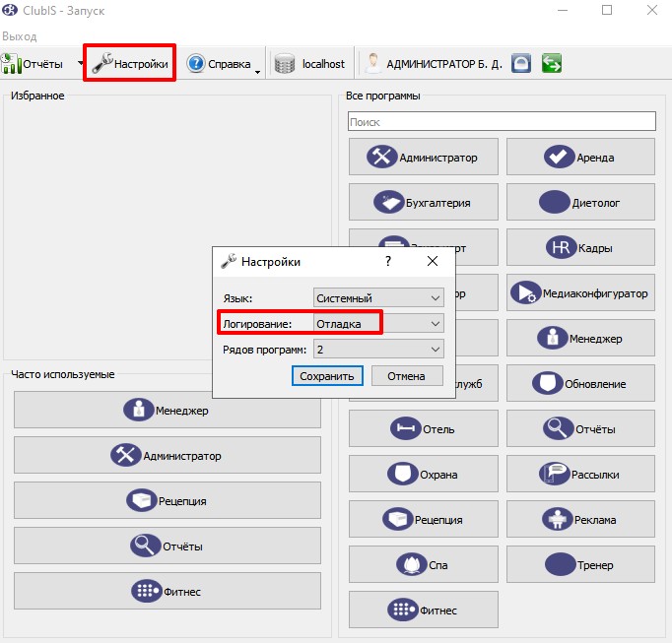Open Аренда program with checkmark icon
This screenshot has width=672, height=643.
coord(580,157)
